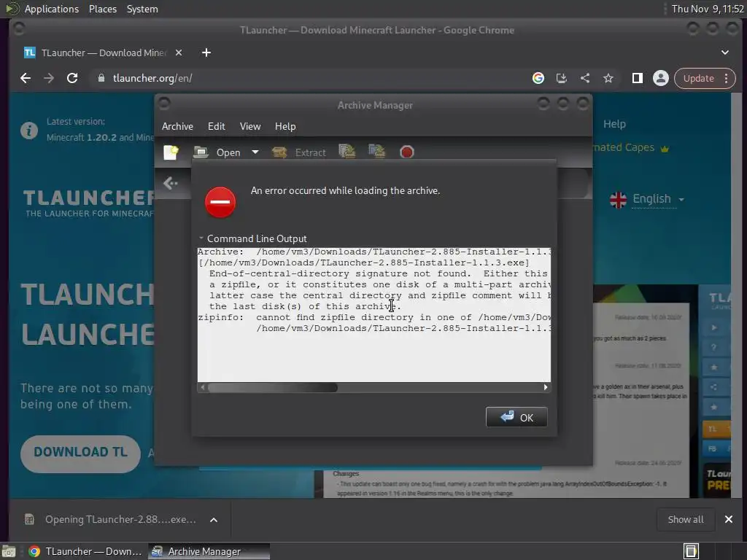747x560 pixels.
Task: Click the DOWNLOAD TL button on webpage
Action: [80, 452]
